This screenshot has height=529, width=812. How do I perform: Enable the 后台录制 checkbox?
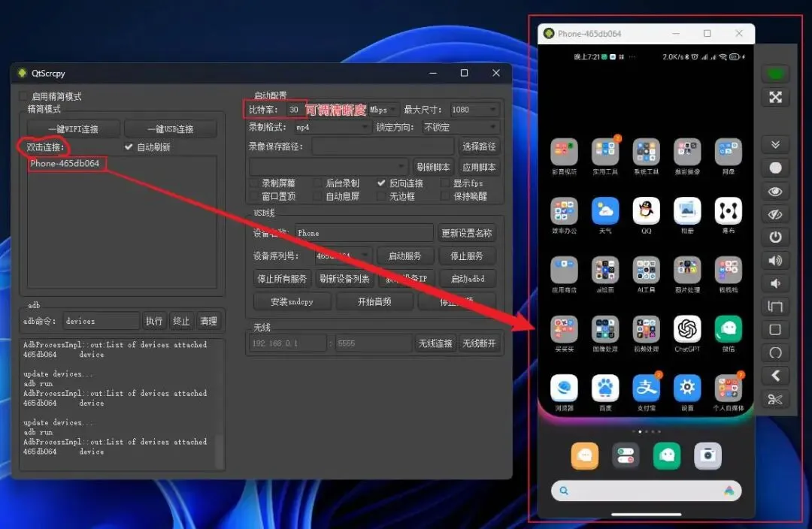317,183
